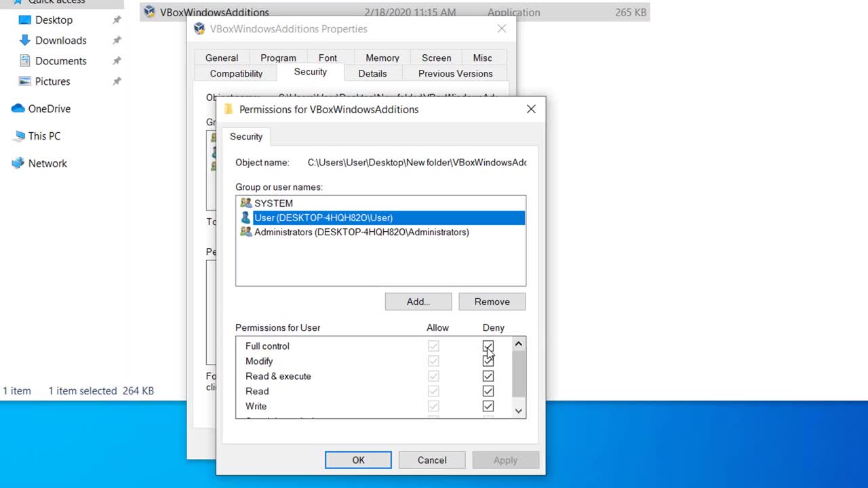Image resolution: width=868 pixels, height=488 pixels.
Task: Toggle Deny checkbox for Read & execute
Action: 488,376
